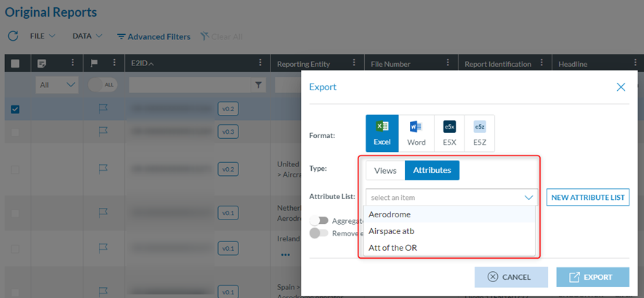Toggle the Aggregate switch
This screenshot has height=298, width=644.
[318, 221]
